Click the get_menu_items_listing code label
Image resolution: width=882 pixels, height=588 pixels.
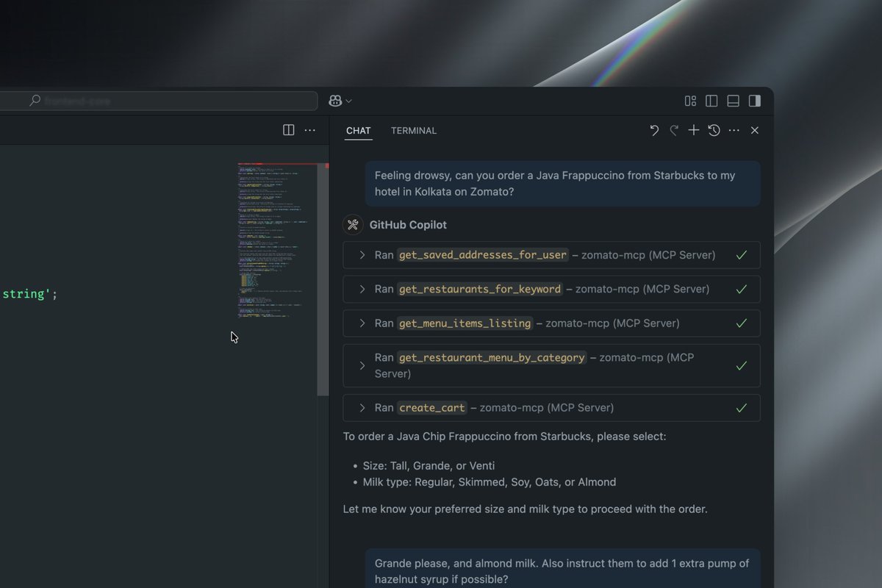coord(465,323)
